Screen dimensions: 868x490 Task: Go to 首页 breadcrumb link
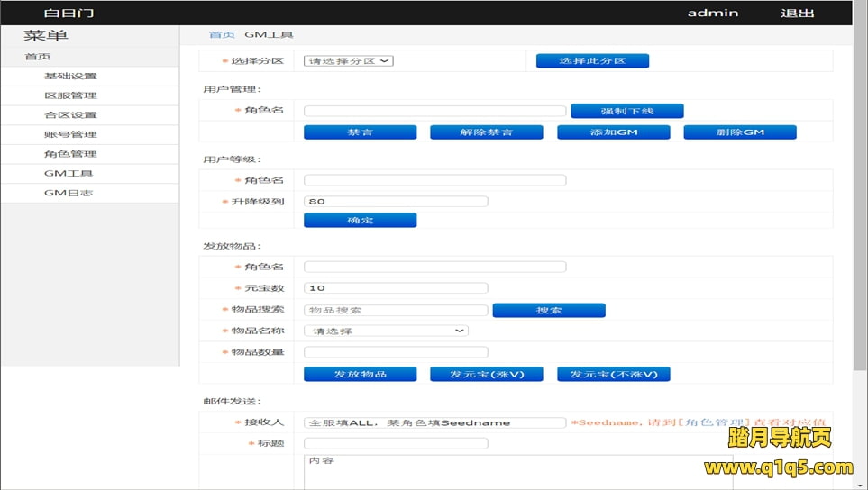(x=222, y=35)
